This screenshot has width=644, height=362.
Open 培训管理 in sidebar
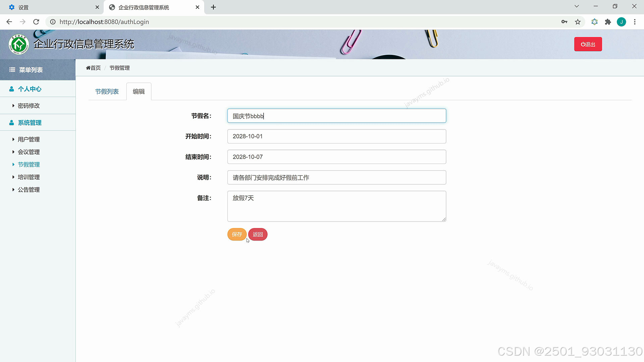(29, 177)
